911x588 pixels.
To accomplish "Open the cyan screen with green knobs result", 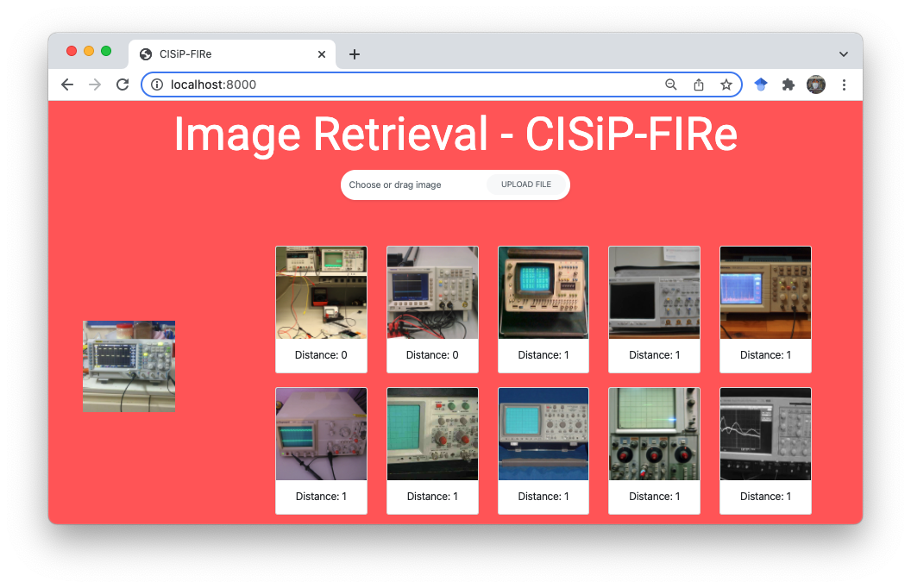I will click(x=432, y=451).
